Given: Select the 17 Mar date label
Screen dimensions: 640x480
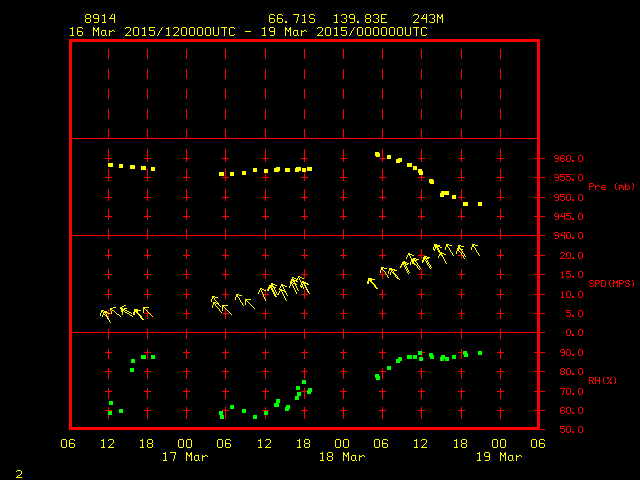Looking at the screenshot, I should click(185, 457).
